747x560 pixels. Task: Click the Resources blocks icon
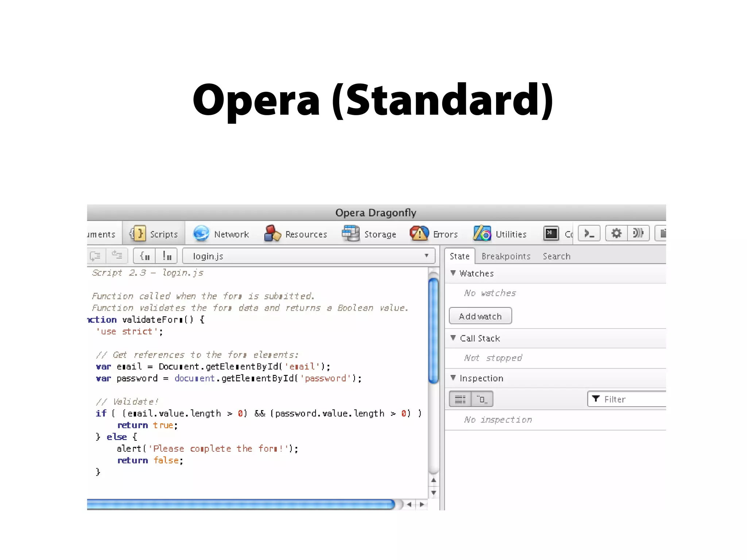(x=272, y=233)
